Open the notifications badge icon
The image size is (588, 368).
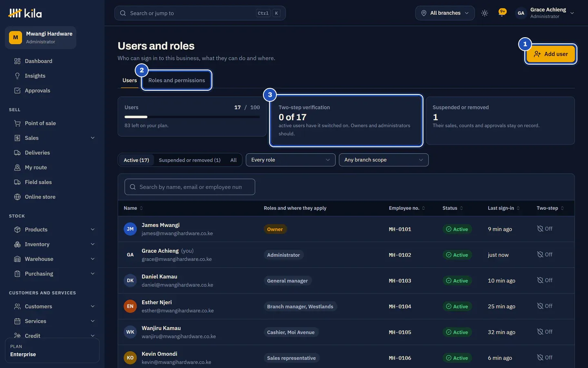pos(502,13)
